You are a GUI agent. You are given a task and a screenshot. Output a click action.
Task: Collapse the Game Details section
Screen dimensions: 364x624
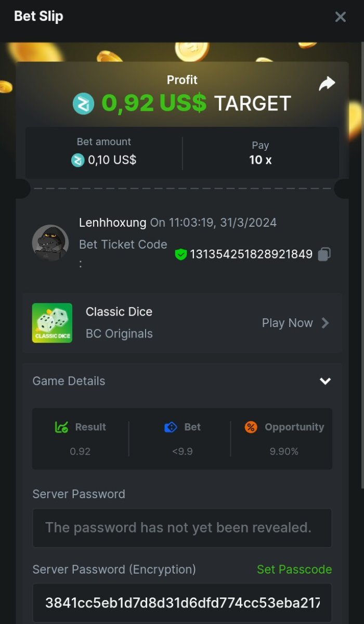pos(325,381)
